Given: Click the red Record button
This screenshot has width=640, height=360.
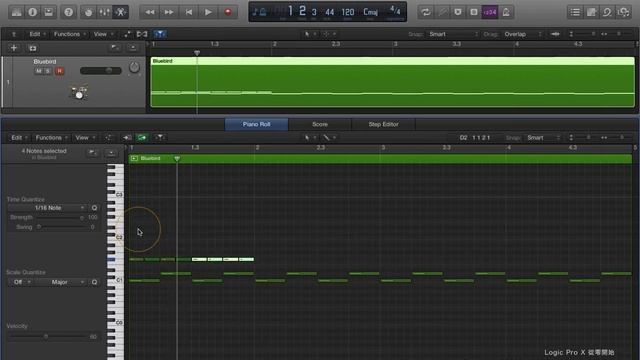Looking at the screenshot, I should coord(228,12).
